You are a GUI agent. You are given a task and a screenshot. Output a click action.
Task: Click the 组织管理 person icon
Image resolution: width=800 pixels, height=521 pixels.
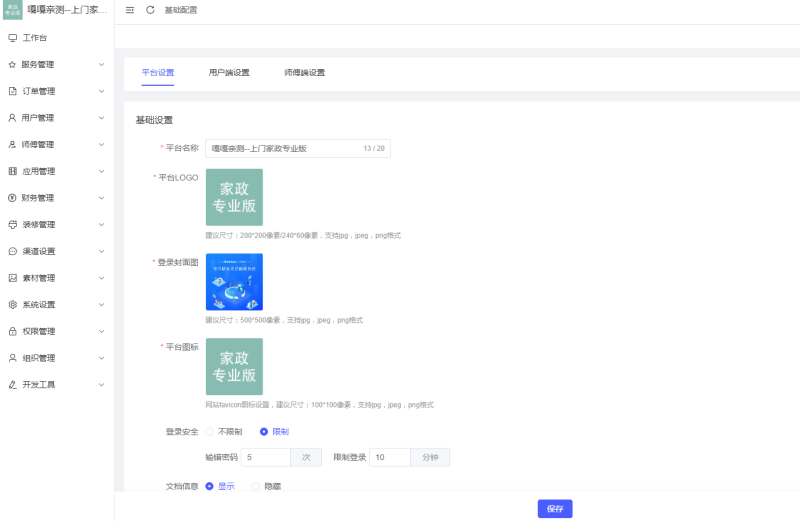click(13, 358)
